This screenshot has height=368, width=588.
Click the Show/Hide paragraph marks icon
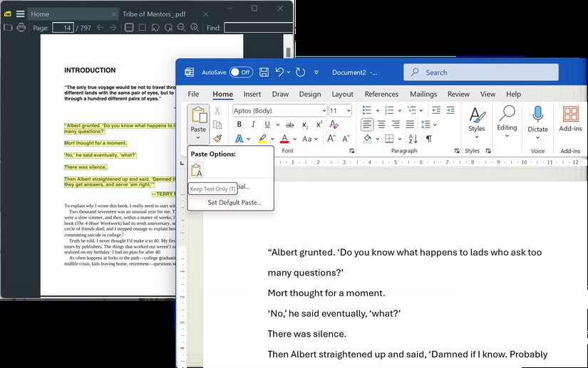pyautogui.click(x=428, y=139)
